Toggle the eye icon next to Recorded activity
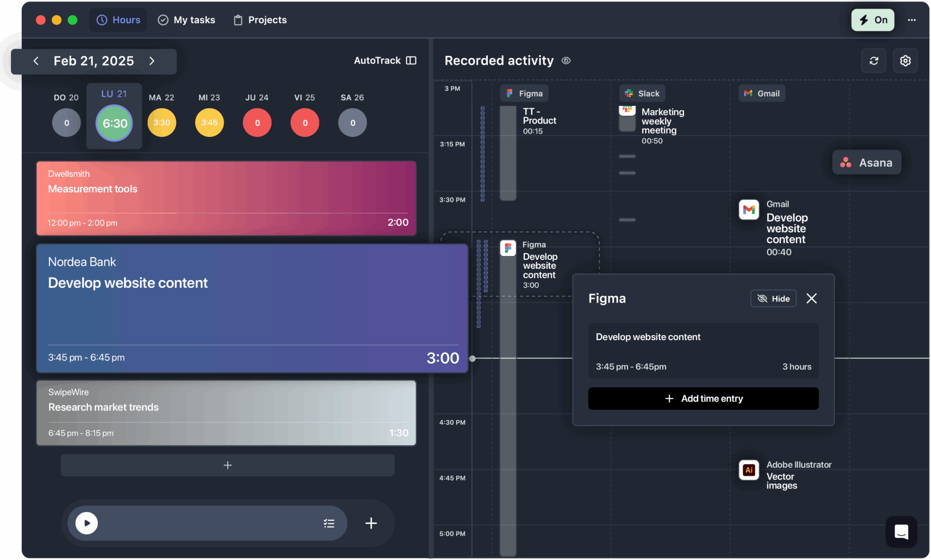 pyautogui.click(x=566, y=60)
